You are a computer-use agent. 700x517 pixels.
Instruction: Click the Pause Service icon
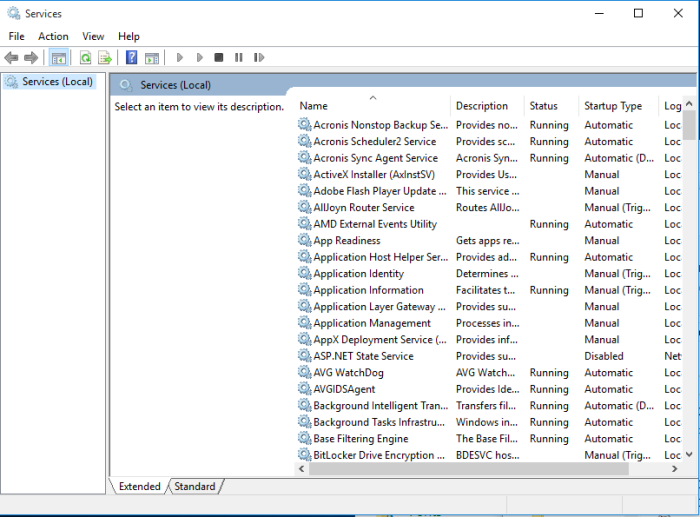[x=239, y=57]
